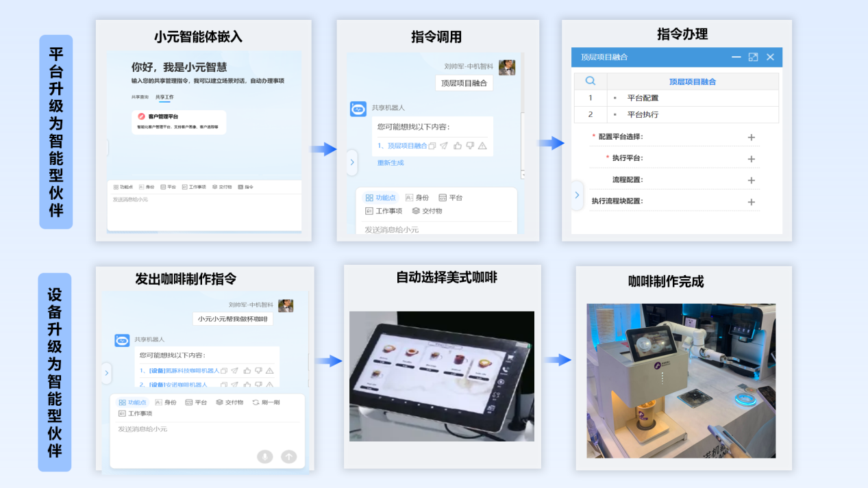This screenshot has height=488, width=868.
Task: Click thumbs-up on 顶层项目融合 result
Action: (457, 146)
